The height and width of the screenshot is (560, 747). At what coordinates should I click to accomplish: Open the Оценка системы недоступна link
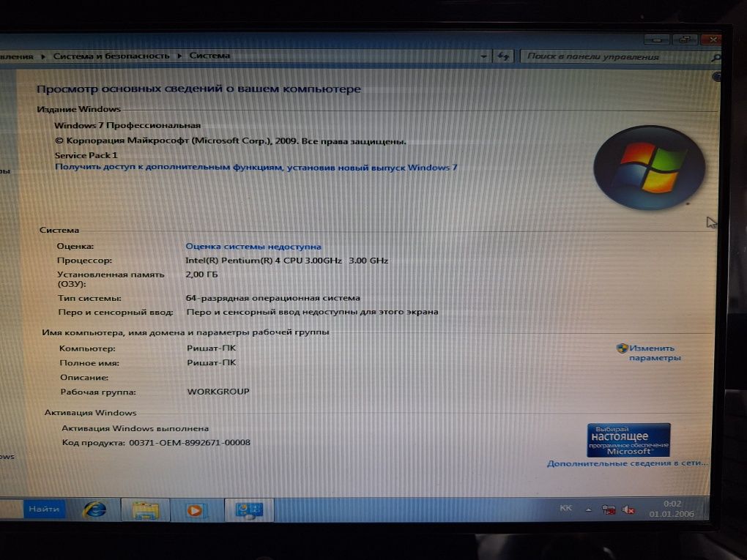253,247
